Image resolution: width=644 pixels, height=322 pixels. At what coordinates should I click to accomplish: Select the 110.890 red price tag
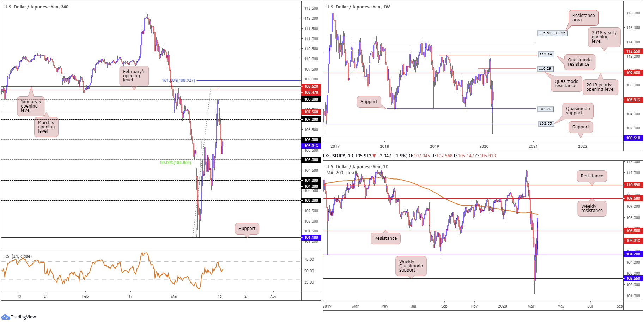pos(633,185)
